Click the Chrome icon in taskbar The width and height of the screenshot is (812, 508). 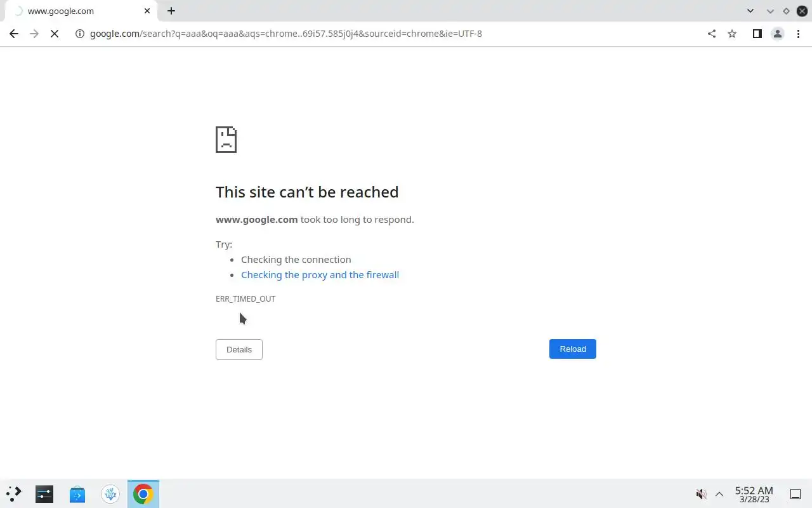[143, 493]
